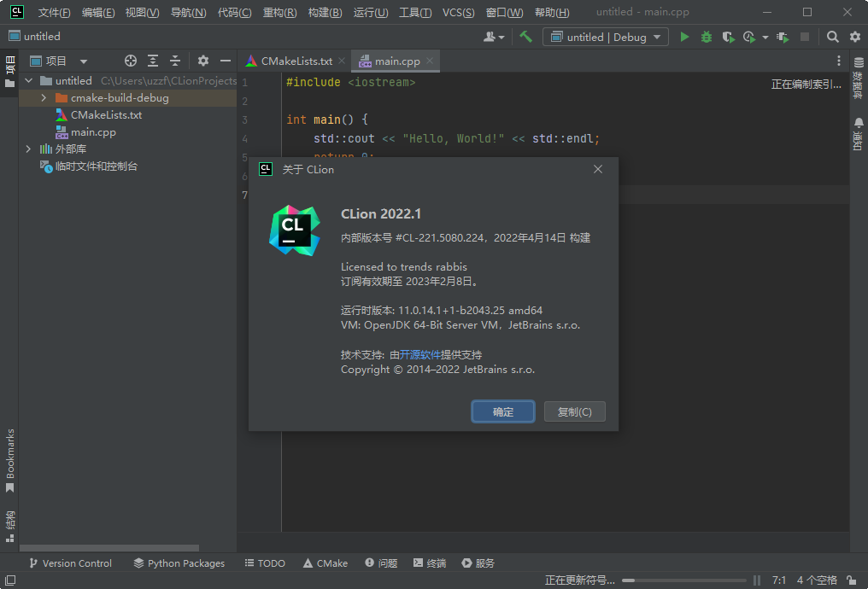Open the untitled | Debug configuration dropdown
868x589 pixels.
606,37
